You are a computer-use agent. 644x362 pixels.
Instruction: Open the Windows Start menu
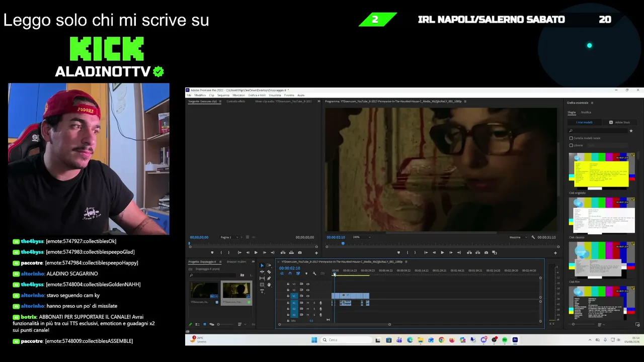click(x=314, y=340)
